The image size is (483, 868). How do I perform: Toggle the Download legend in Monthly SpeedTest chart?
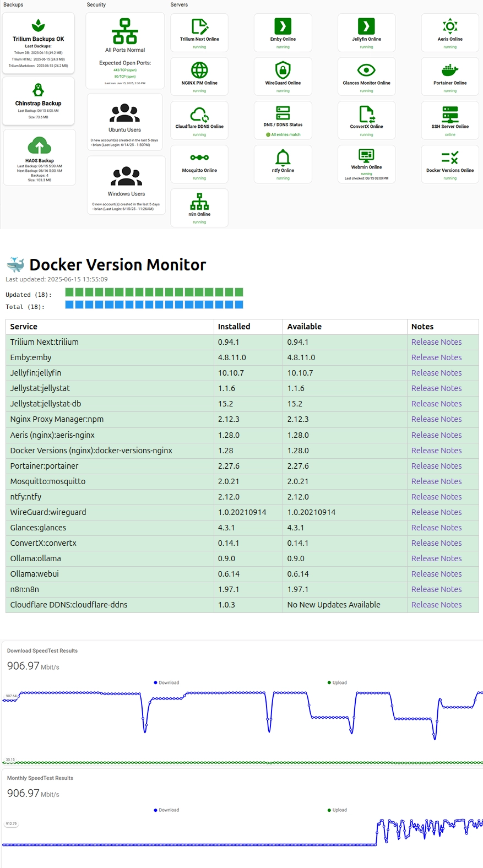point(166,810)
